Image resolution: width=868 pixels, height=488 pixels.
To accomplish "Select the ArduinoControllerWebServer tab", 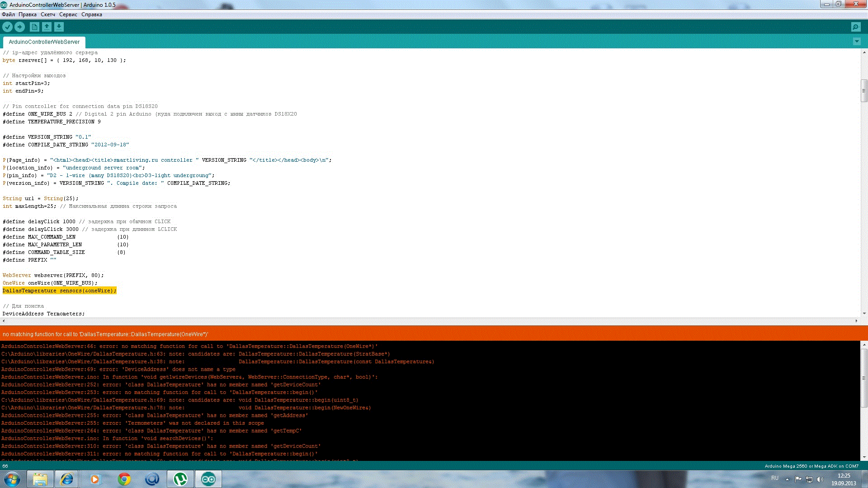I will [x=44, y=42].
